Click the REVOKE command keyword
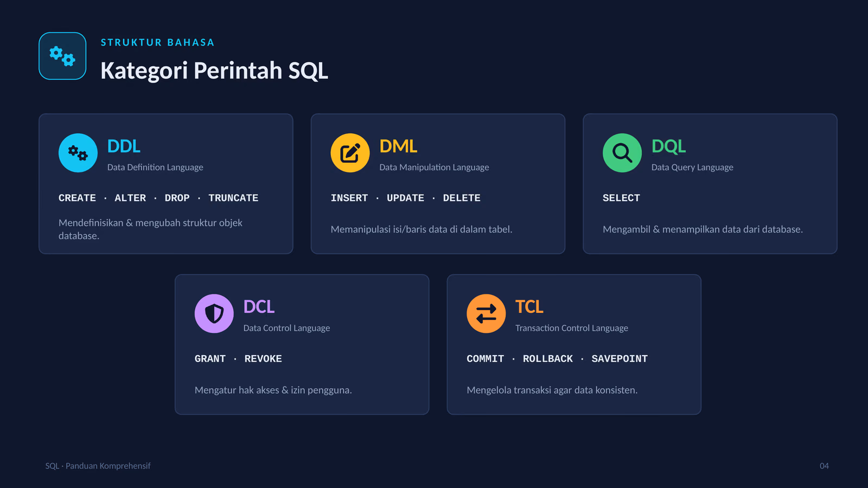868x488 pixels. 263,359
